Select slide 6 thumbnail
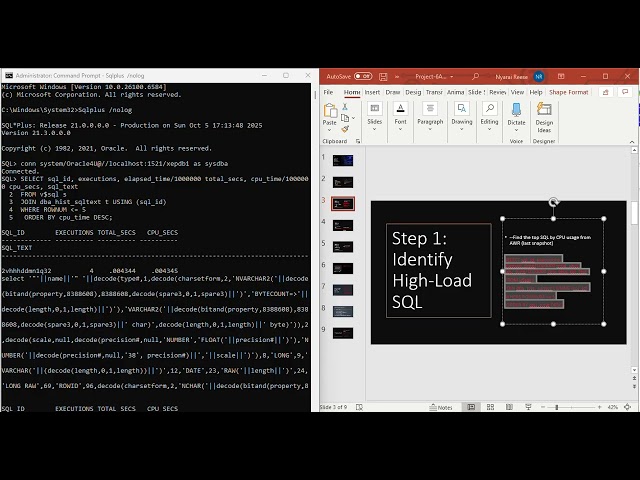Screen dimensions: 640x480 343,269
